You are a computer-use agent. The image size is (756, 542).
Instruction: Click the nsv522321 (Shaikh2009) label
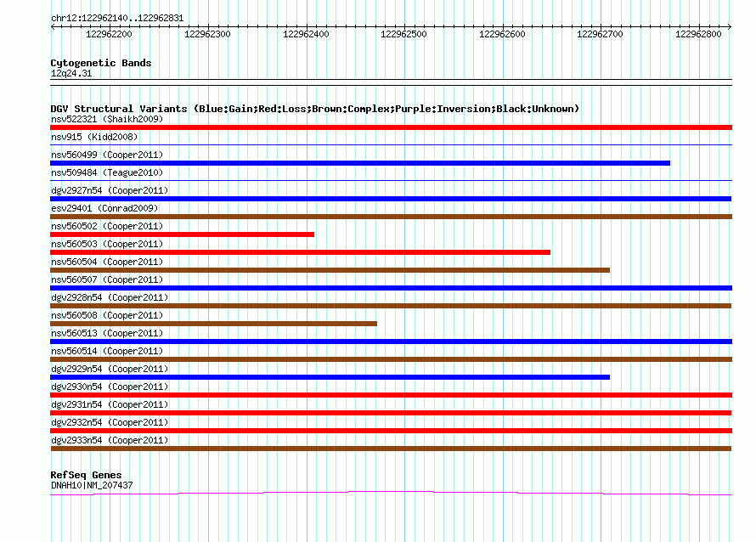tap(107, 119)
